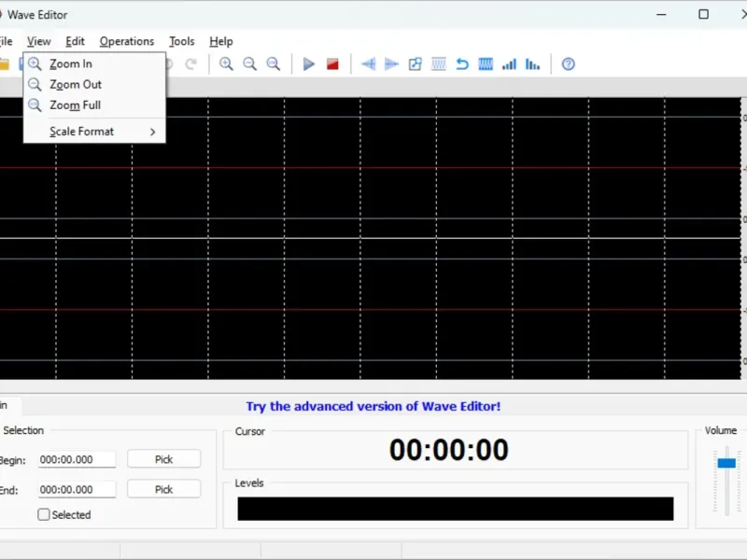The width and height of the screenshot is (747, 560).
Task: Click the Volume slider handle
Action: (726, 463)
